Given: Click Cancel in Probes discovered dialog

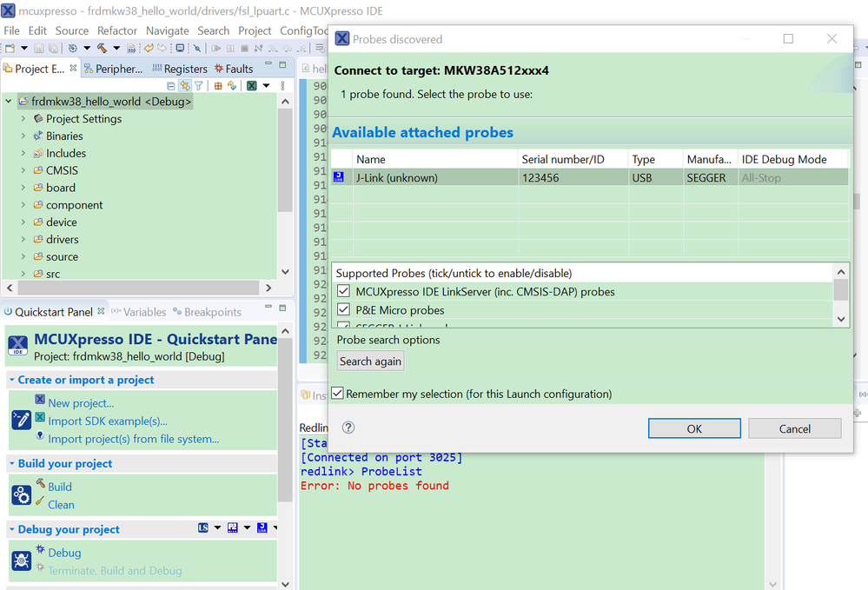Looking at the screenshot, I should (x=794, y=428).
